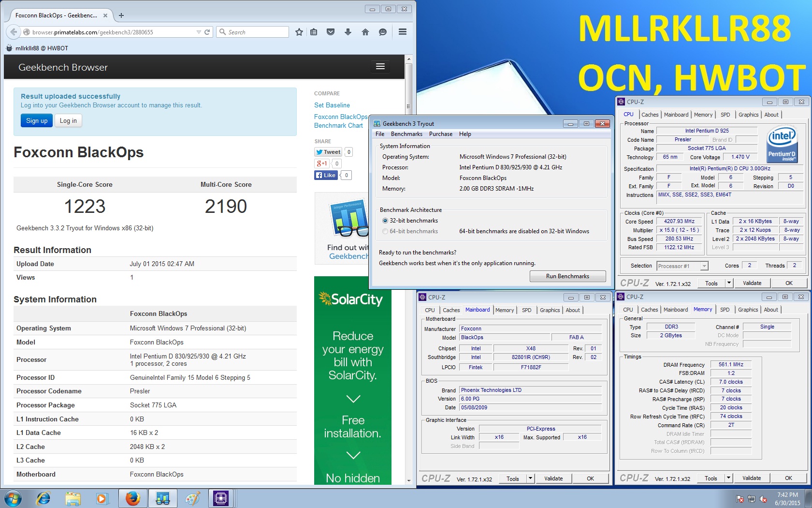This screenshot has height=508, width=812.
Task: Open the Benchmarks menu in Geekbench
Action: (x=406, y=134)
